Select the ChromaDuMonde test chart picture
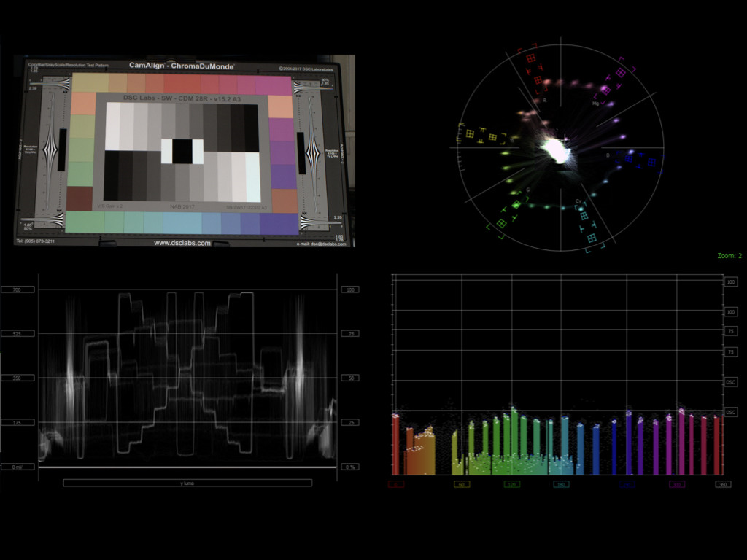This screenshot has height=560, width=747. 185,151
